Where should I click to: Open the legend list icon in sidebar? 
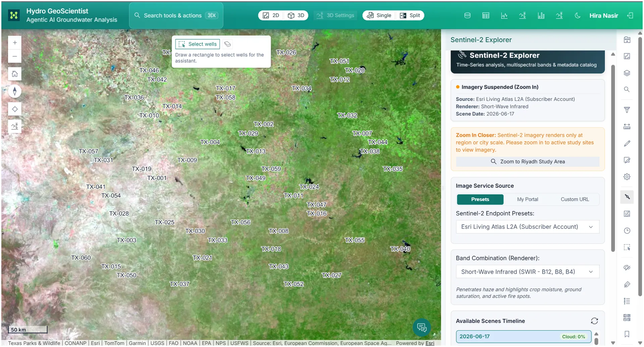[x=627, y=301]
